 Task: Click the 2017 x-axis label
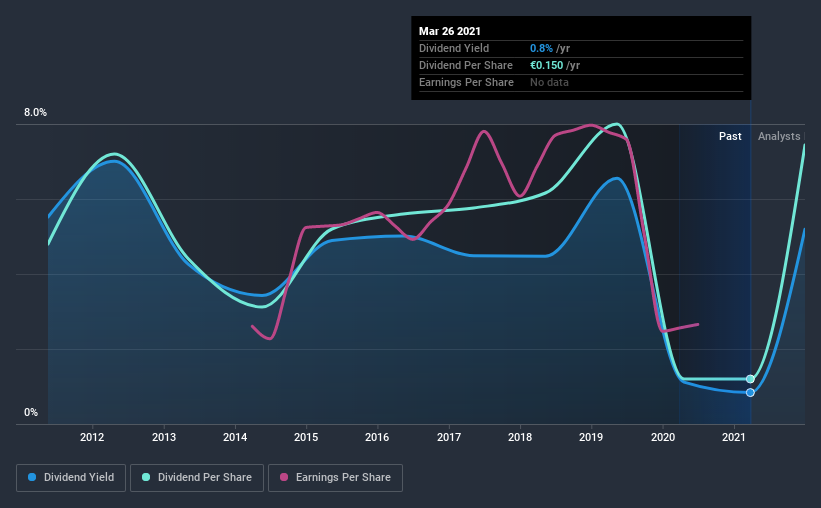449,437
